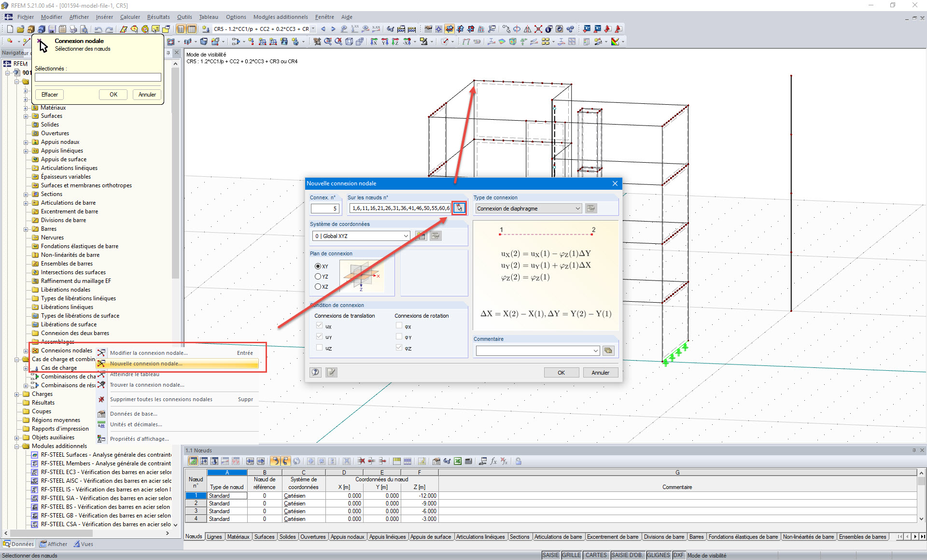The width and height of the screenshot is (927, 560).
Task: Click the help question mark icon in dialog
Action: click(316, 372)
